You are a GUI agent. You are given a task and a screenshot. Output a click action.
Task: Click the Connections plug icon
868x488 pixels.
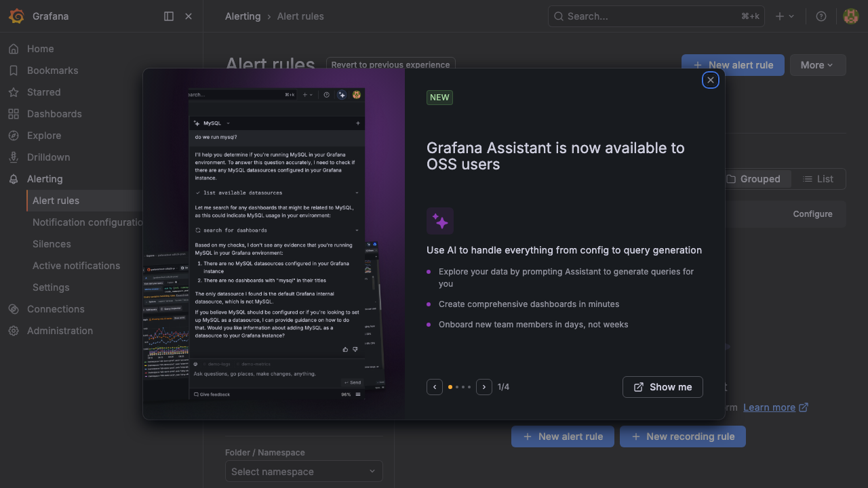coord(14,309)
